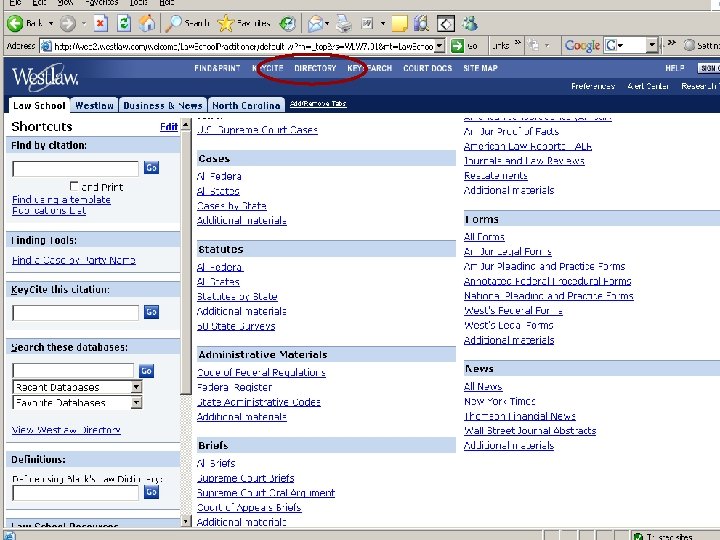Click Go button for Black's Law Dictionary definition
Image resolution: width=720 pixels, height=540 pixels.
coord(151,492)
